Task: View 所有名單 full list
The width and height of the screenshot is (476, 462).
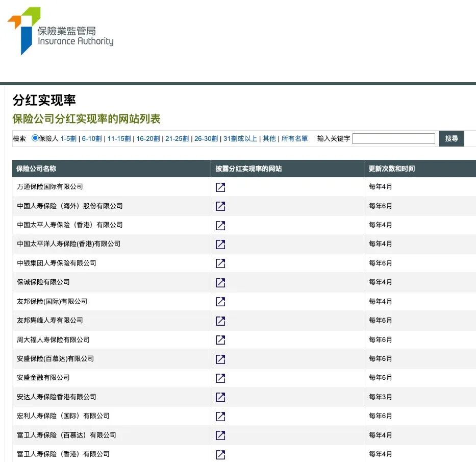Action: [x=294, y=139]
